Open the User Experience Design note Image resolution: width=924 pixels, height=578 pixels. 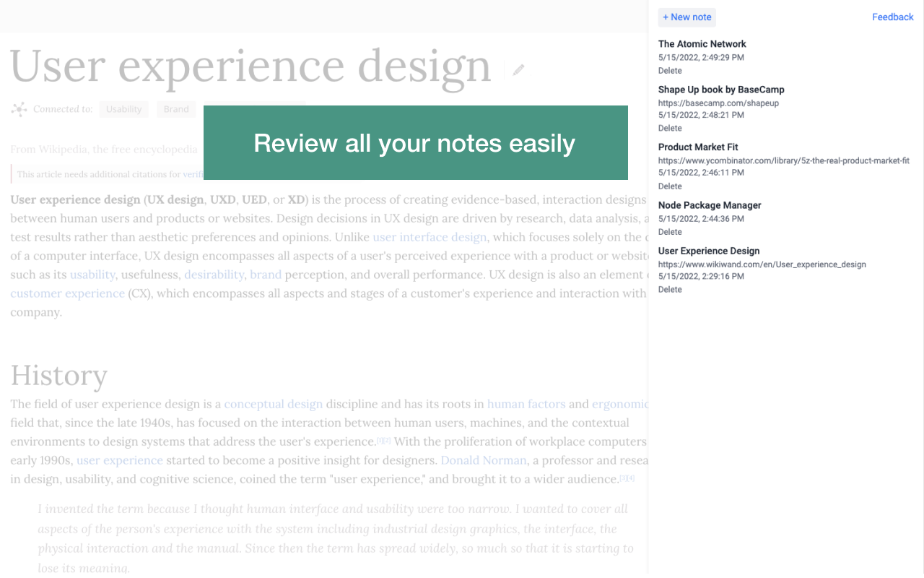point(709,251)
